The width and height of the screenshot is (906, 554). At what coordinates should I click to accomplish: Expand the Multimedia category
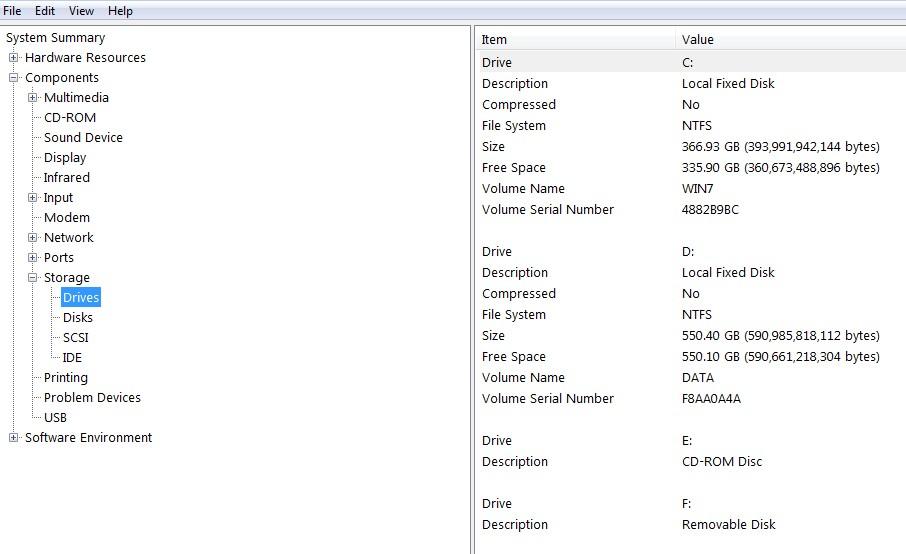33,98
